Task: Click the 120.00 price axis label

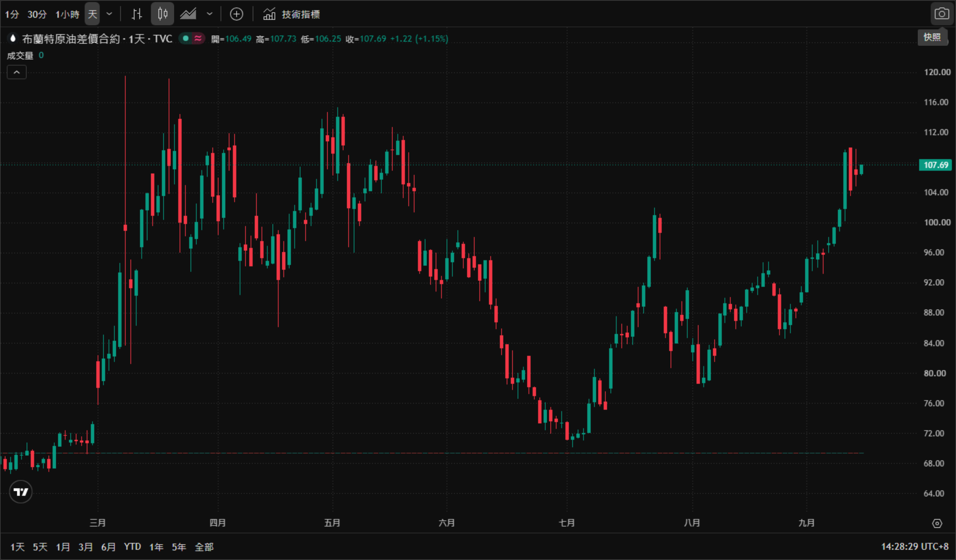Action: tap(937, 72)
